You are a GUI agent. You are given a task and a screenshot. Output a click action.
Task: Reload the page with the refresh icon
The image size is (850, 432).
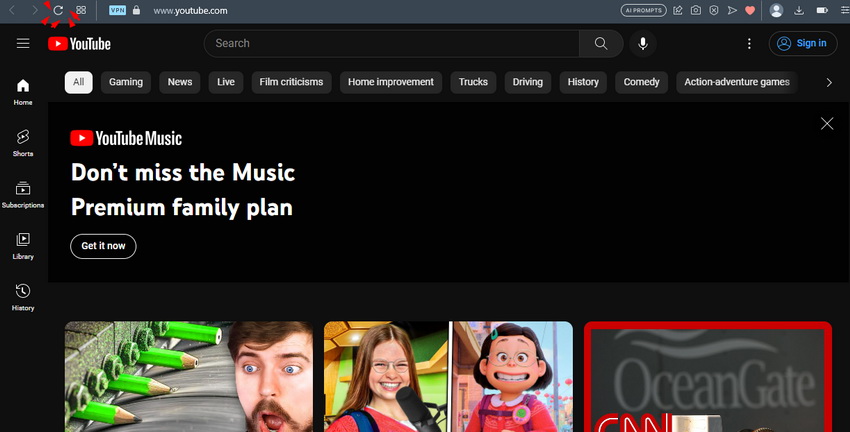click(x=58, y=10)
